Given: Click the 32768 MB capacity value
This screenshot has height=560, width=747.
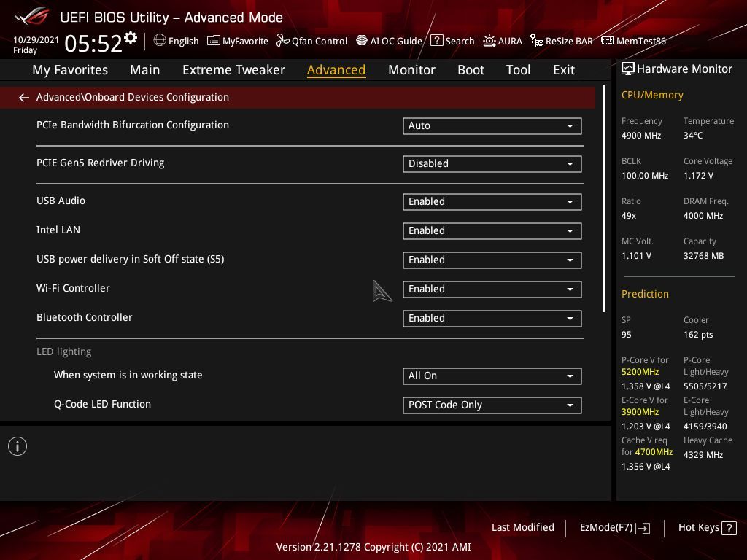Looking at the screenshot, I should pyautogui.click(x=703, y=256).
